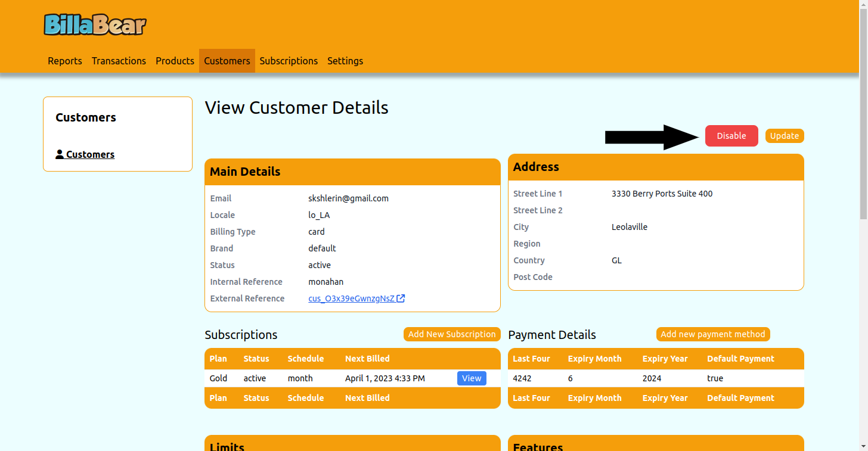The height and width of the screenshot is (451, 868).
Task: Click the View Customer Details heading
Action: tap(296, 108)
